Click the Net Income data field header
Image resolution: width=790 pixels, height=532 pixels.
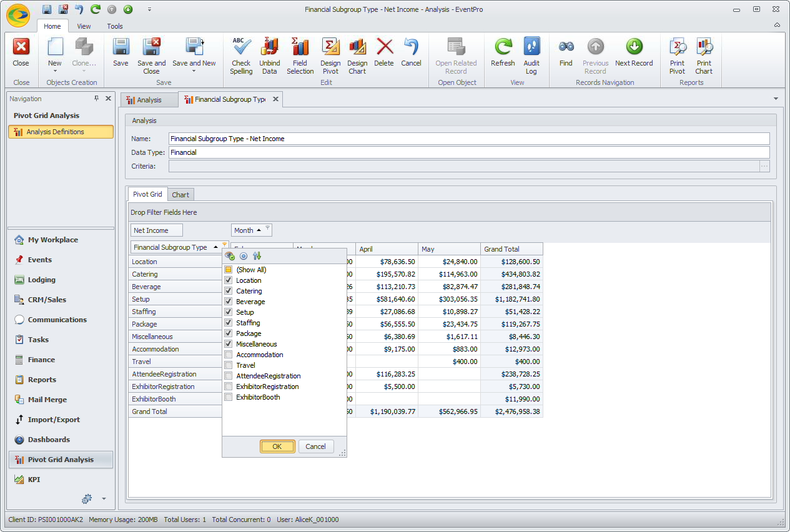(x=157, y=230)
